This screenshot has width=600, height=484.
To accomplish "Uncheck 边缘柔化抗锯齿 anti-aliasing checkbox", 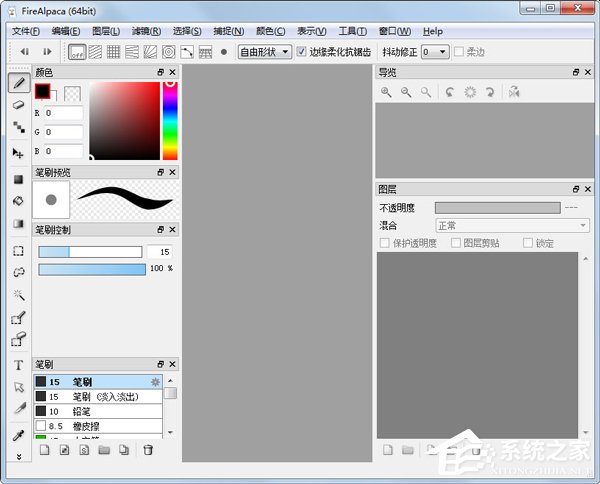I will (303, 51).
